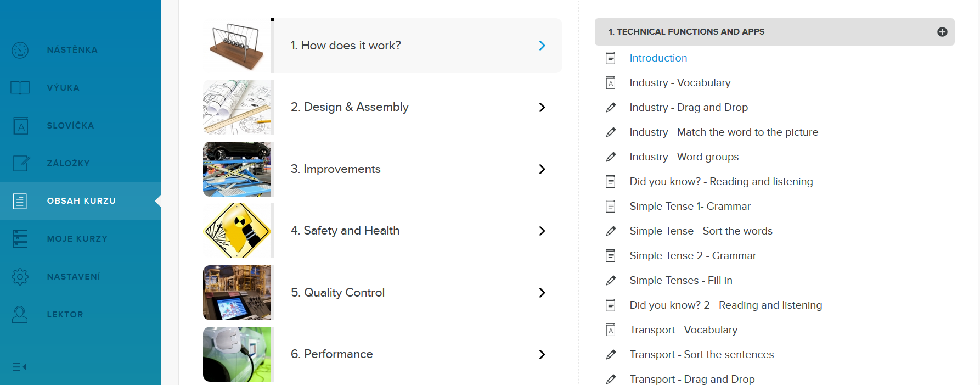Viewport: 980px width, 385px height.
Task: Click the Nastavení gear icon
Action: (20, 276)
